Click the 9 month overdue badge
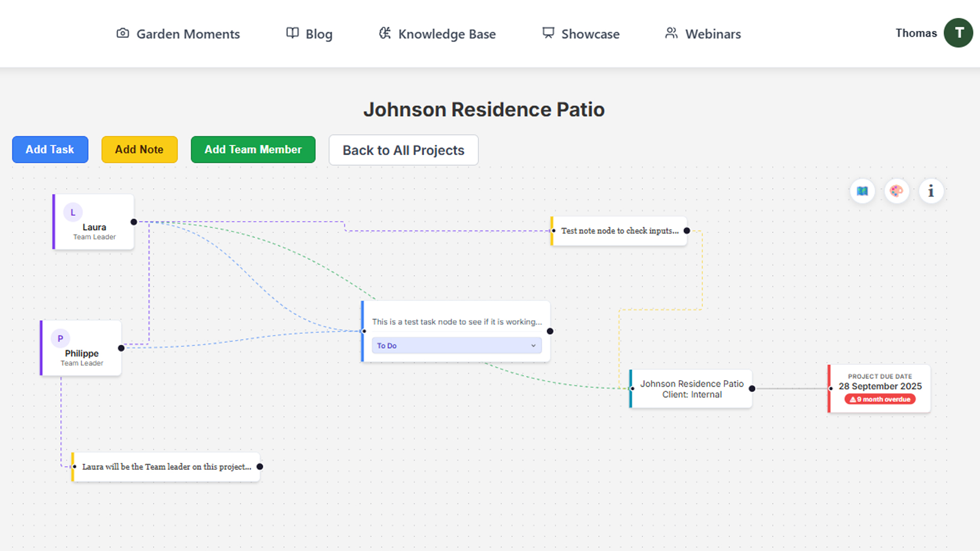Viewport: 980px width, 551px height. [880, 399]
